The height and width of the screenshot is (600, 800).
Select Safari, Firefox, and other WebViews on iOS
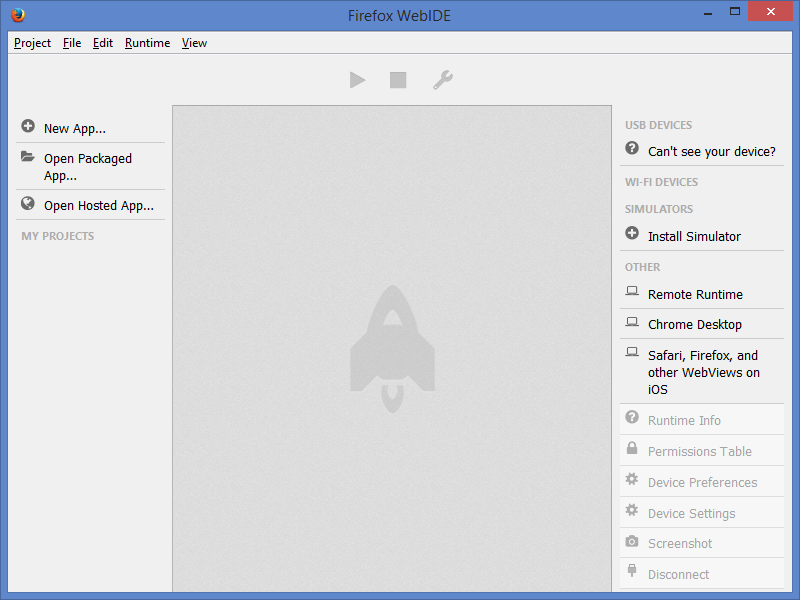click(702, 372)
